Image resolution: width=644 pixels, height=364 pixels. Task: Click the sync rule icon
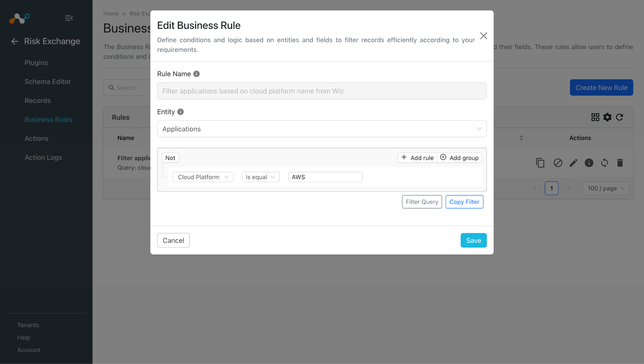[604, 163]
